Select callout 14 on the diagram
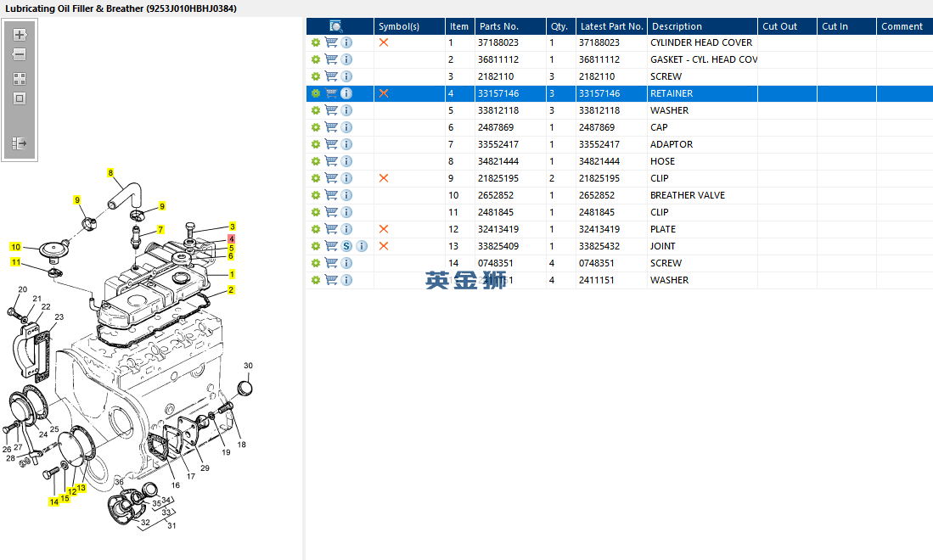 pyautogui.click(x=53, y=502)
